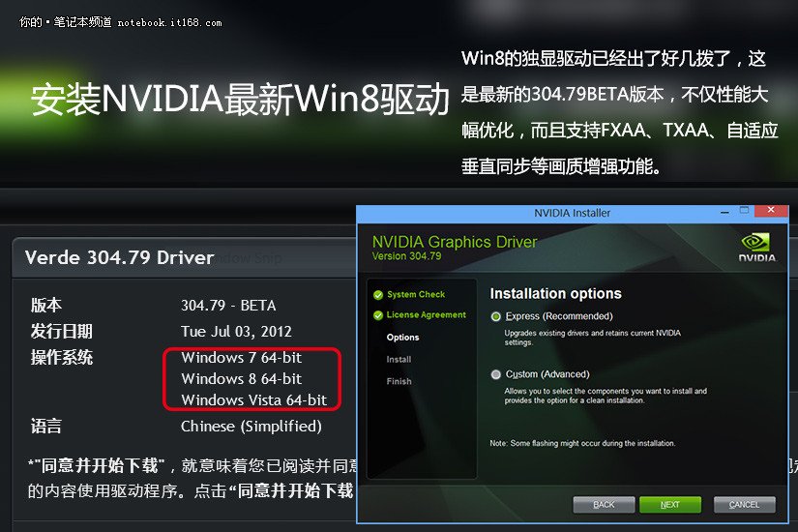The height and width of the screenshot is (532, 798).
Task: Select the Finish step in installer sidebar
Action: [x=399, y=381]
